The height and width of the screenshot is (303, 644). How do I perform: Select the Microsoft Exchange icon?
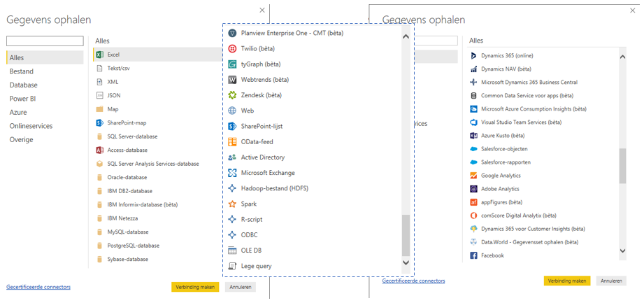(x=232, y=173)
